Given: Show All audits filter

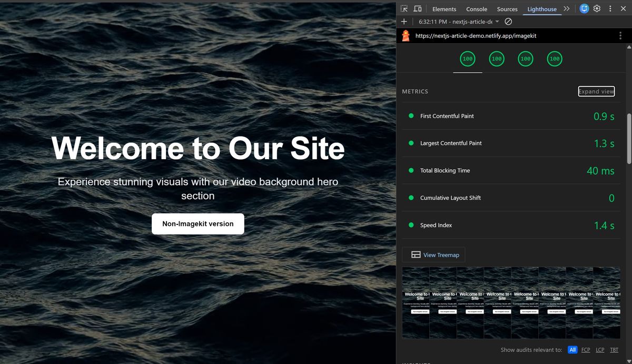Looking at the screenshot, I should 572,350.
